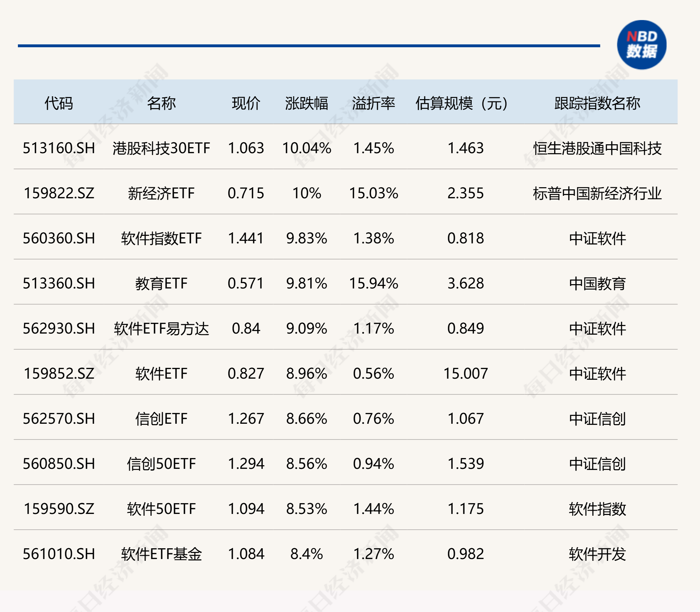
Task: Click the 港股科技30ETF fund name
Action: 161,148
